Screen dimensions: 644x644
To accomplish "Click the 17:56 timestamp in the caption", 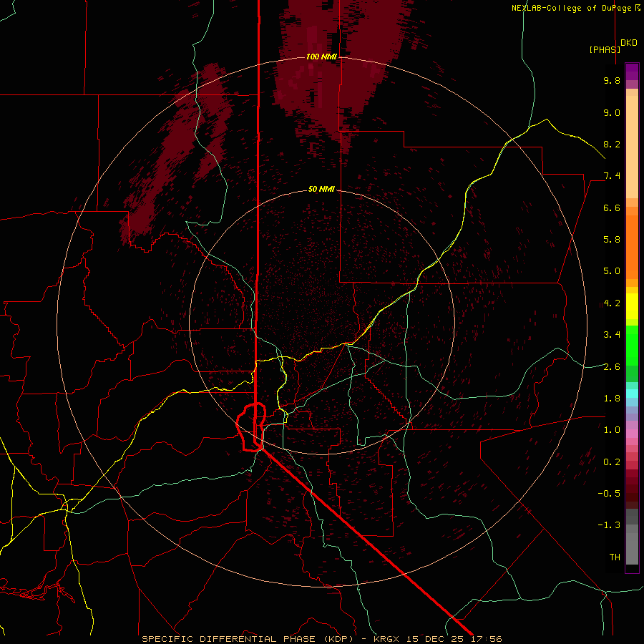I will pyautogui.click(x=487, y=639).
